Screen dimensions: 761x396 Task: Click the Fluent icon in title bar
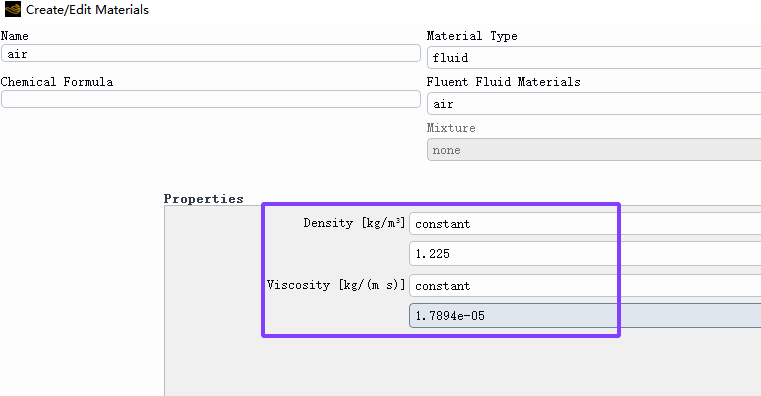pos(13,9)
